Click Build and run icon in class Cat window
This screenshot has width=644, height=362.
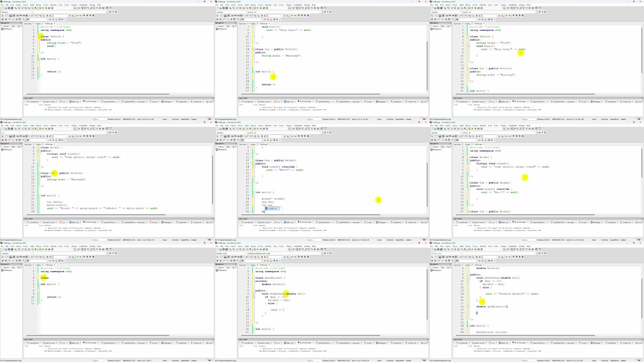click(475, 129)
